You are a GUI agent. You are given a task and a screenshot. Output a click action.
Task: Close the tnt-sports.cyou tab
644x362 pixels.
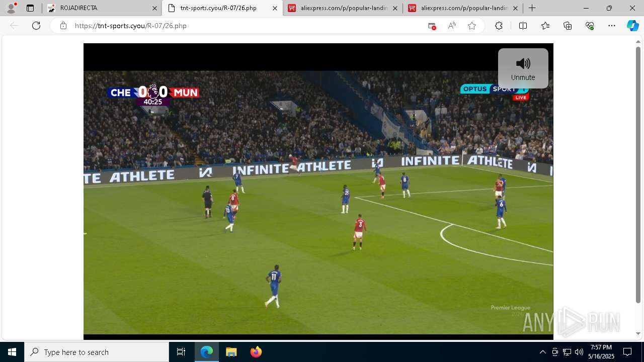point(275,8)
